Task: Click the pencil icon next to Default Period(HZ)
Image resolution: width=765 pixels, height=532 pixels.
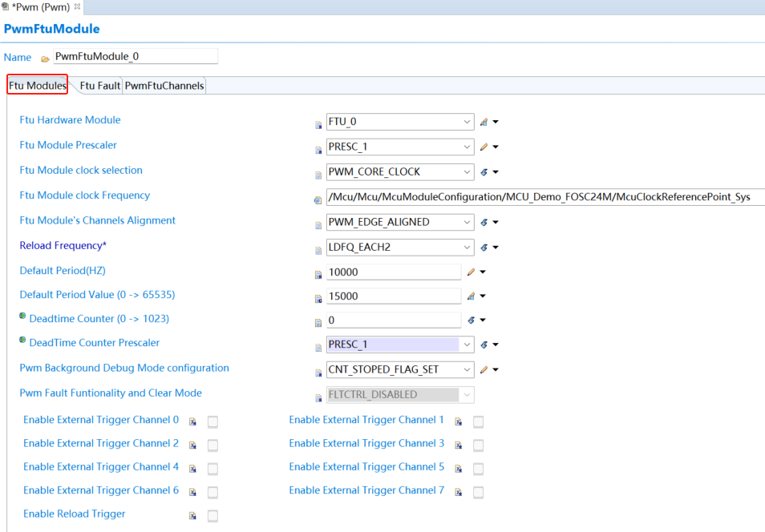Action: [471, 272]
